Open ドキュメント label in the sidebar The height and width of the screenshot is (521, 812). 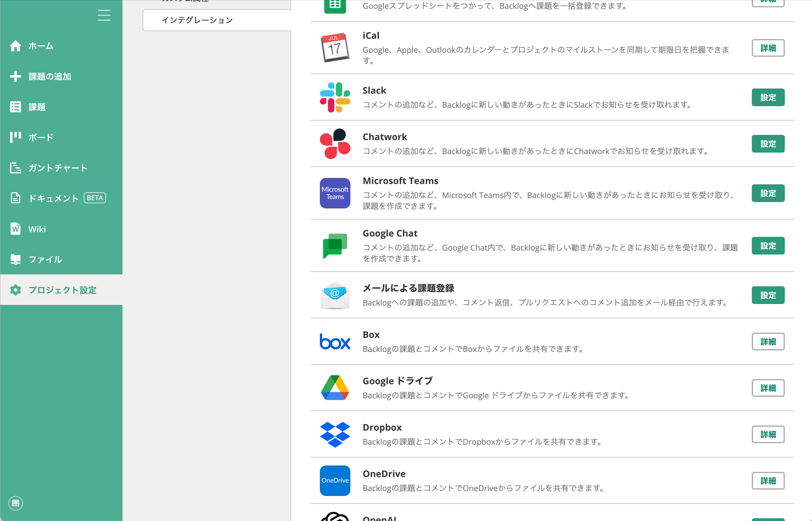pyautogui.click(x=53, y=198)
